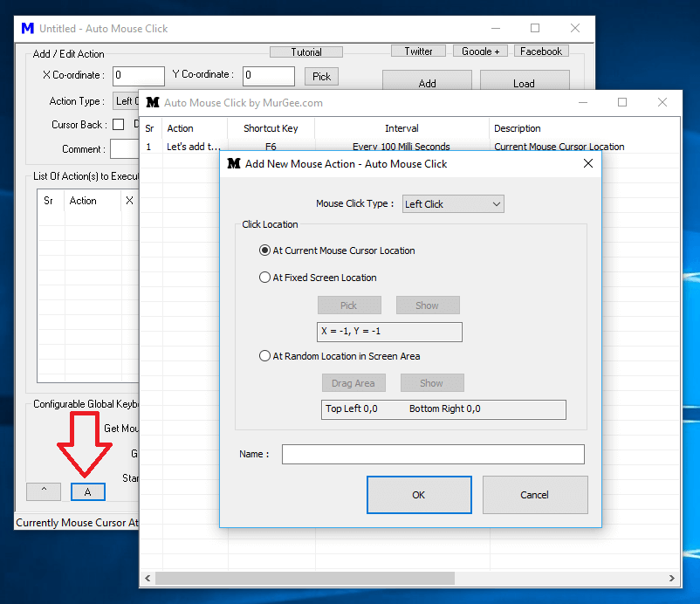Viewport: 700px width, 604px height.
Task: Enable the Cursor Back checkbox
Action: (x=119, y=124)
